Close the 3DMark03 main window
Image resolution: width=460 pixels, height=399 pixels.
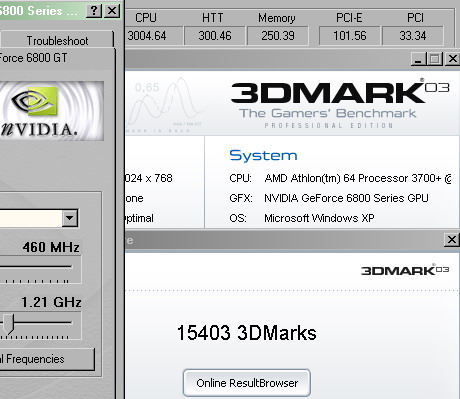[x=452, y=59]
